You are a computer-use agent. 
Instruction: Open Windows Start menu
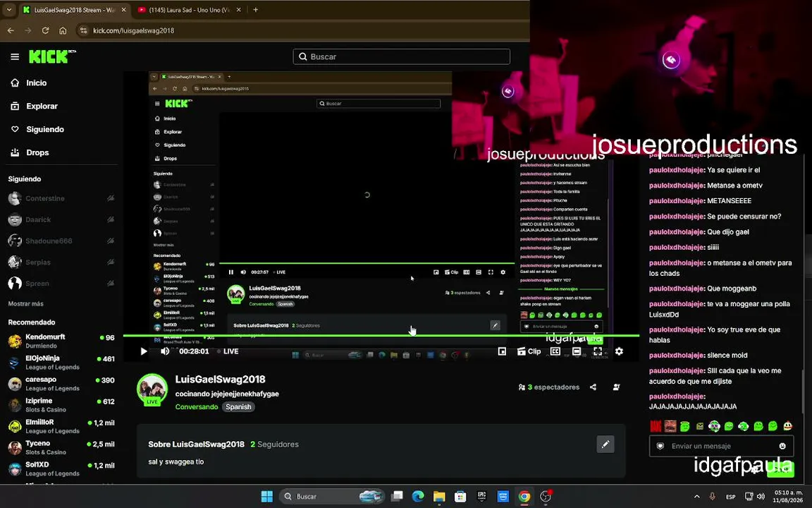tap(266, 497)
